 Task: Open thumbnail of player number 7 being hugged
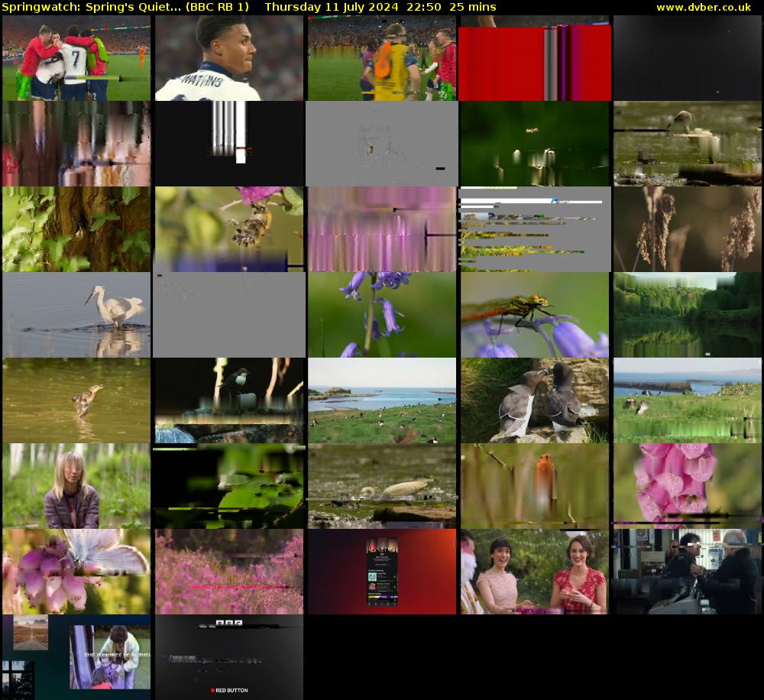pos(76,58)
